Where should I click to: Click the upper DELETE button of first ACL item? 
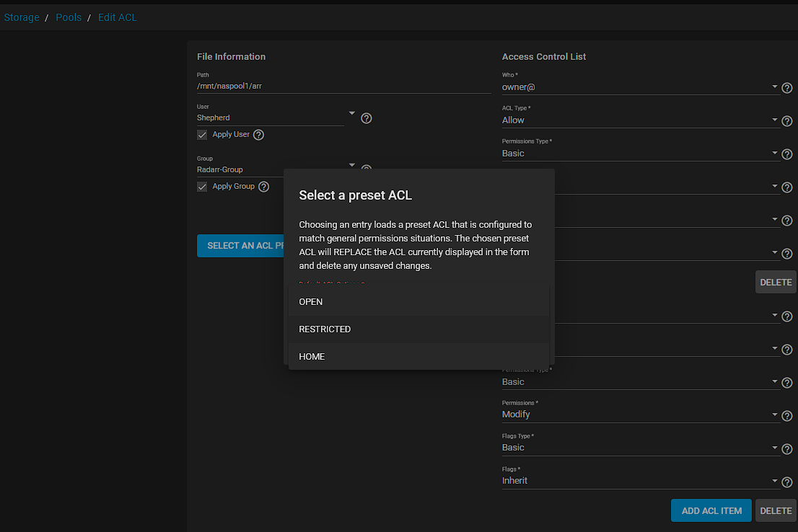tap(776, 283)
